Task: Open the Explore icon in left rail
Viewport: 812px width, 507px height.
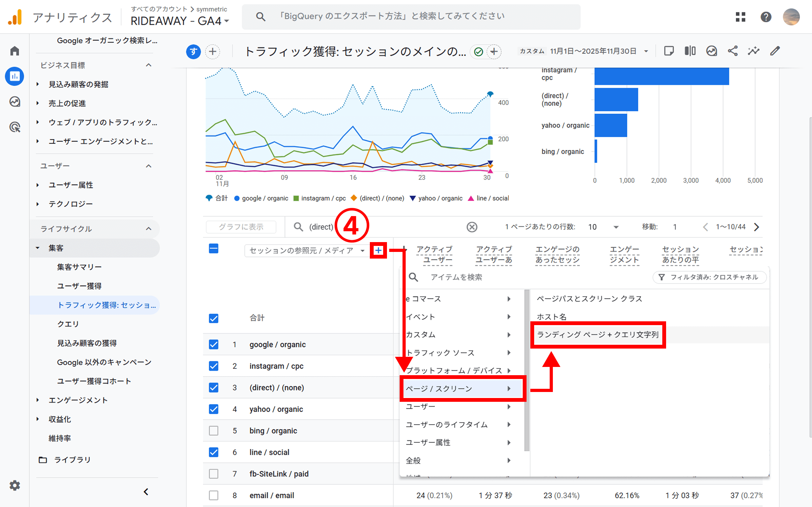Action: click(14, 102)
